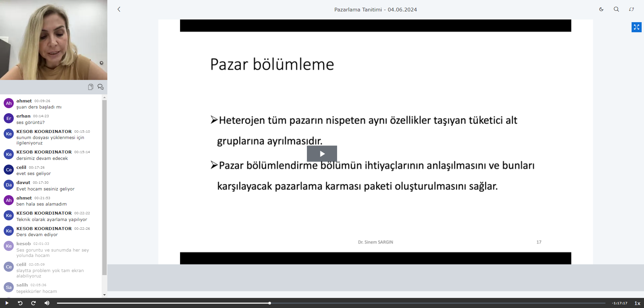
Task: Mute the audio with the speaker icon
Action: pyautogui.click(x=47, y=303)
